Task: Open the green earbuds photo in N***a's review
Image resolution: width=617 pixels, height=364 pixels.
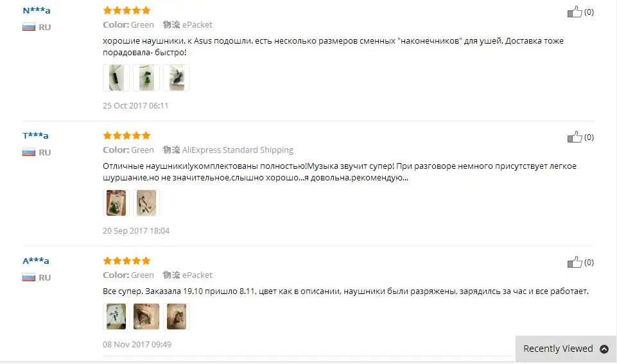Action: (146, 78)
